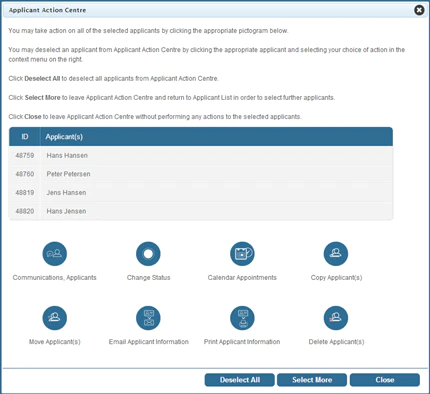Click the Delete Applicant(s) icon

(336, 318)
